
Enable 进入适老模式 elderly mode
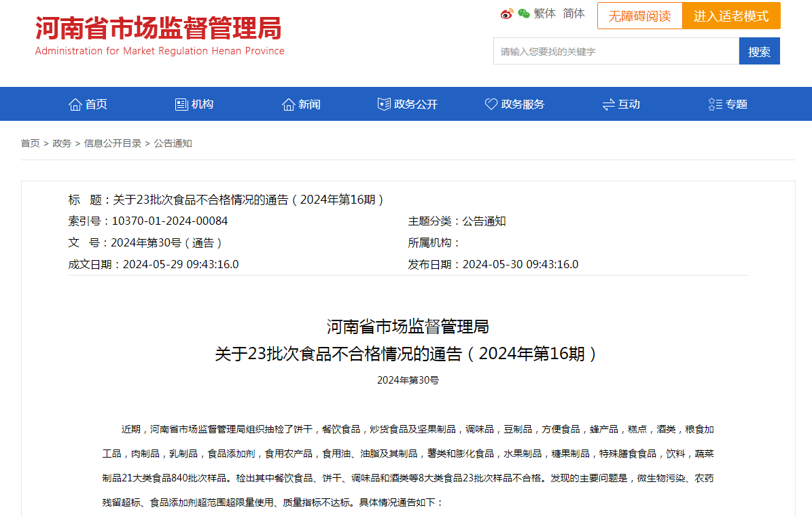pyautogui.click(x=731, y=15)
